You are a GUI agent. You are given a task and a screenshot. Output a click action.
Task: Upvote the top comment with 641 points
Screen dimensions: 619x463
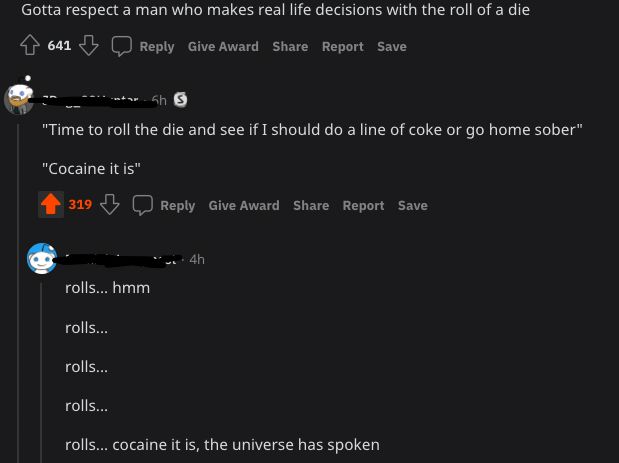tap(30, 46)
